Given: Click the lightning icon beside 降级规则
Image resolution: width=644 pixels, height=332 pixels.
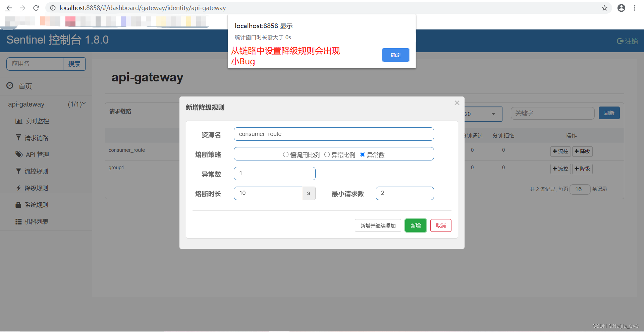Looking at the screenshot, I should pos(18,188).
